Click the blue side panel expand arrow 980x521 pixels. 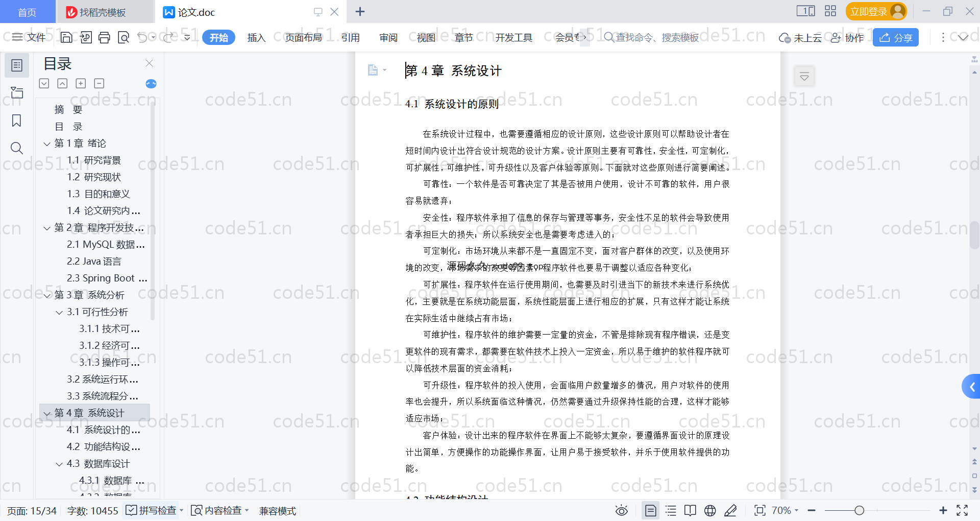[971, 387]
